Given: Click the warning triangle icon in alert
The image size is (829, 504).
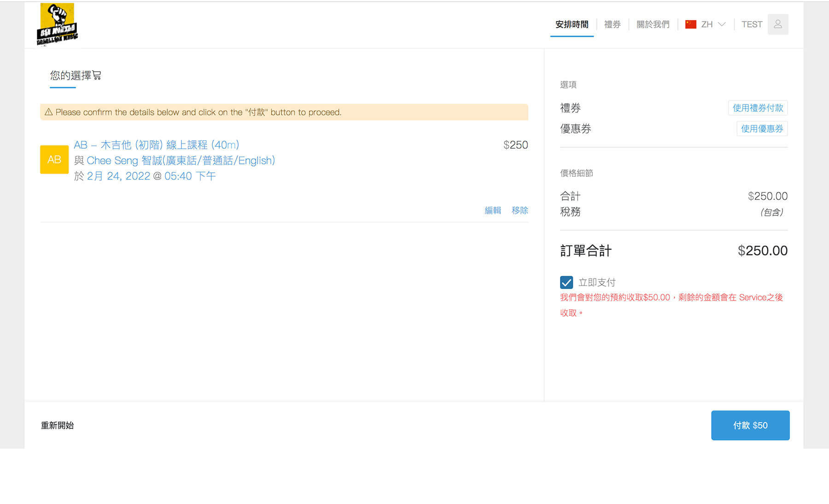Looking at the screenshot, I should click(x=48, y=112).
